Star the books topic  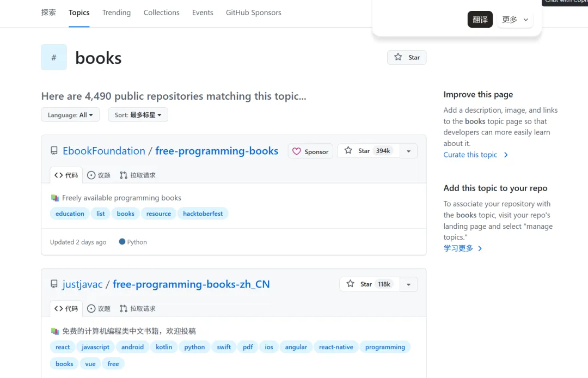[407, 57]
